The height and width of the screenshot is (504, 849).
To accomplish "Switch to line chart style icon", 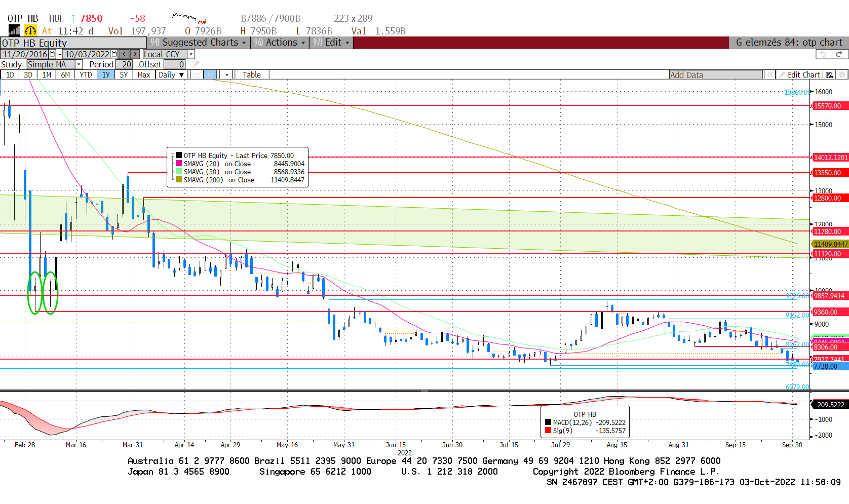I will [x=197, y=75].
